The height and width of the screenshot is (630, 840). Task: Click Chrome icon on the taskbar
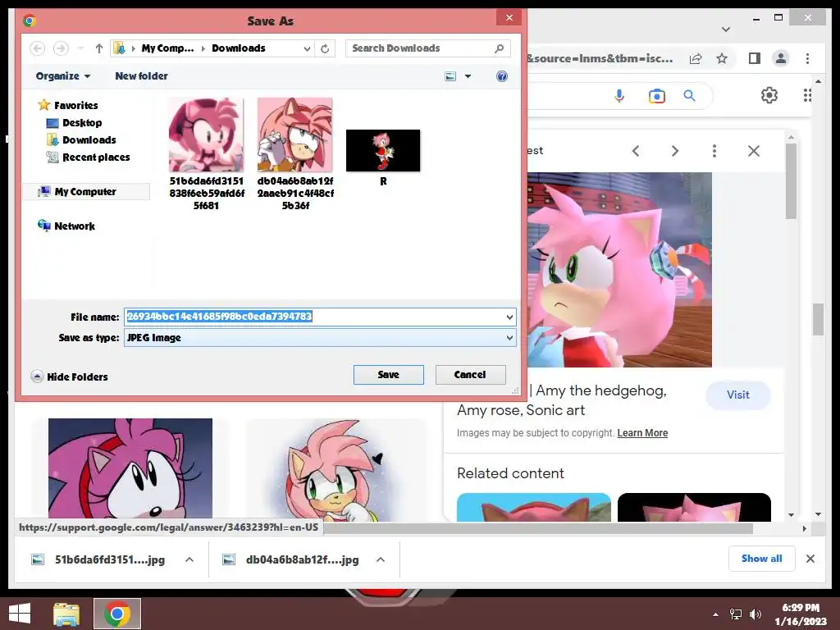pos(117,614)
